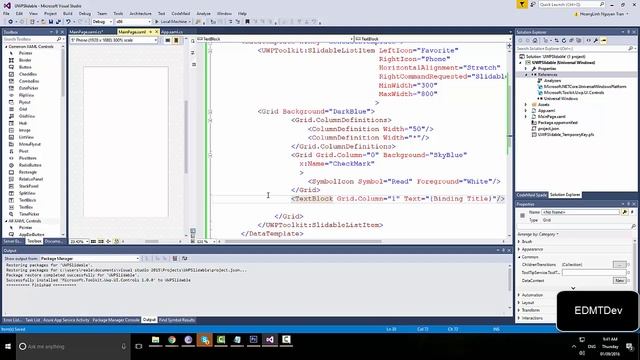This screenshot has height=360, width=640.
Task: Click the Save icon in the toolbar
Action: (x=51, y=22)
